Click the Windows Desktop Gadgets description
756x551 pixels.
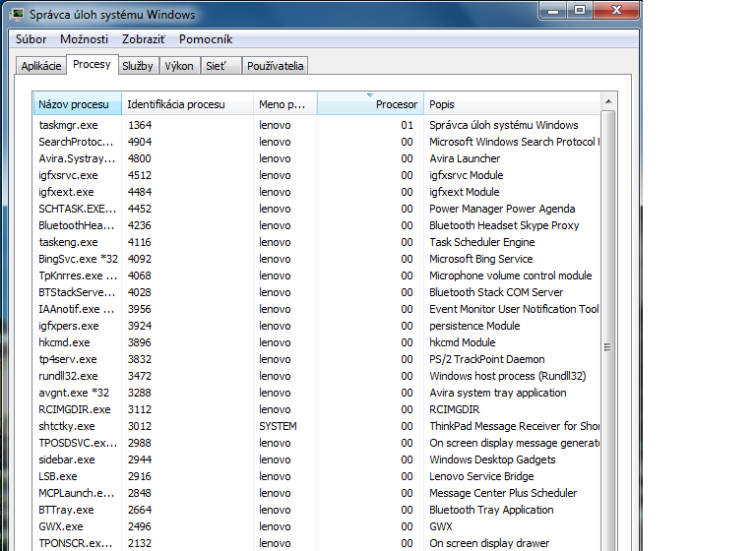coord(492,459)
